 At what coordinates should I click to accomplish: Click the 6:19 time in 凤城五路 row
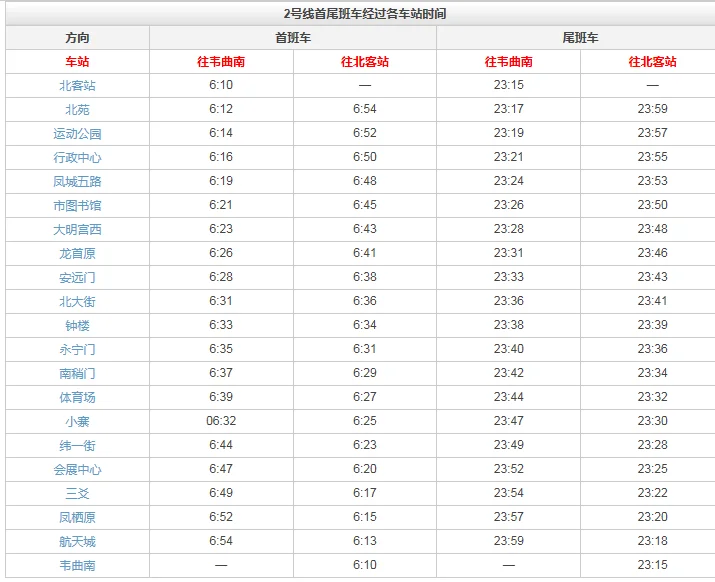[221, 181]
